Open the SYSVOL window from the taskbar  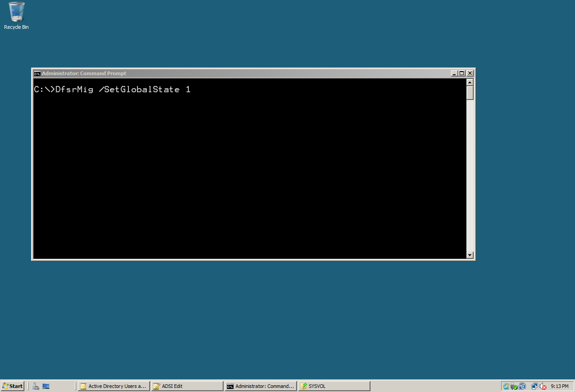click(x=334, y=386)
